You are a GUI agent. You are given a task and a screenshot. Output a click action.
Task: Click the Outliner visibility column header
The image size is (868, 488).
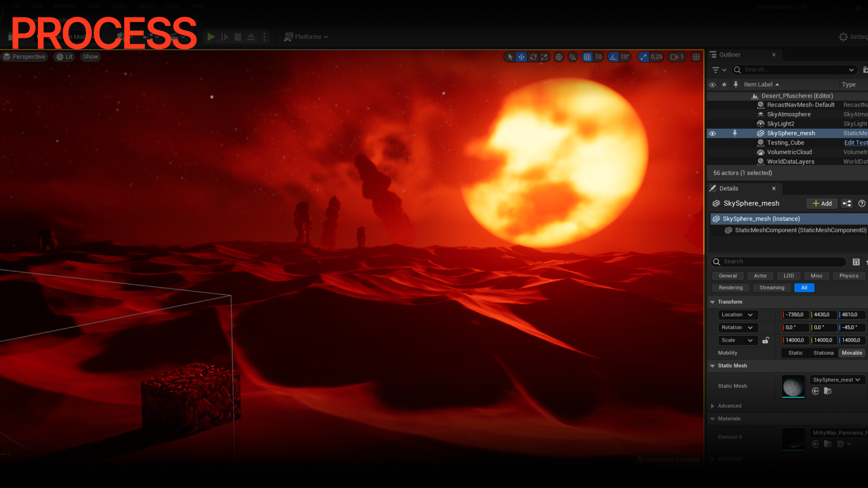[x=712, y=84]
